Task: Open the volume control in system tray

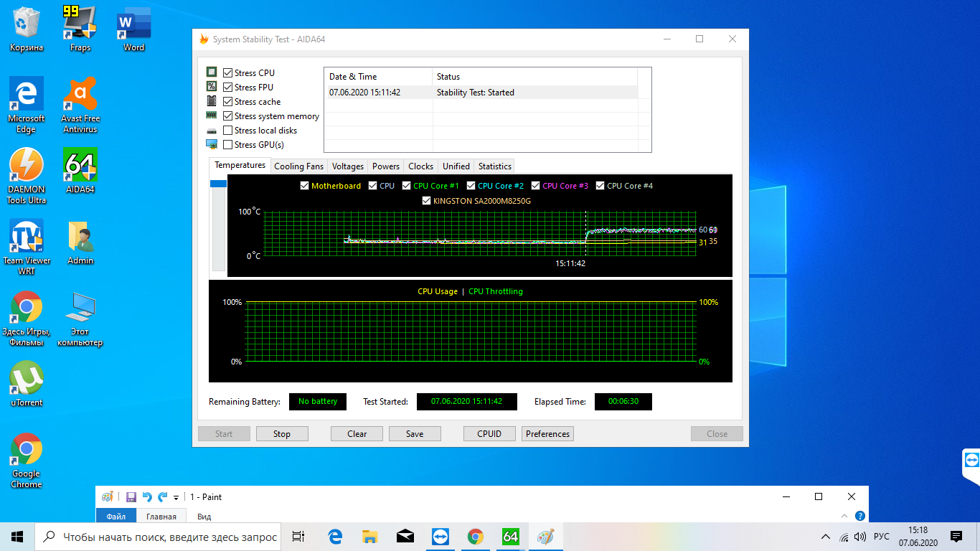Action: 860,537
